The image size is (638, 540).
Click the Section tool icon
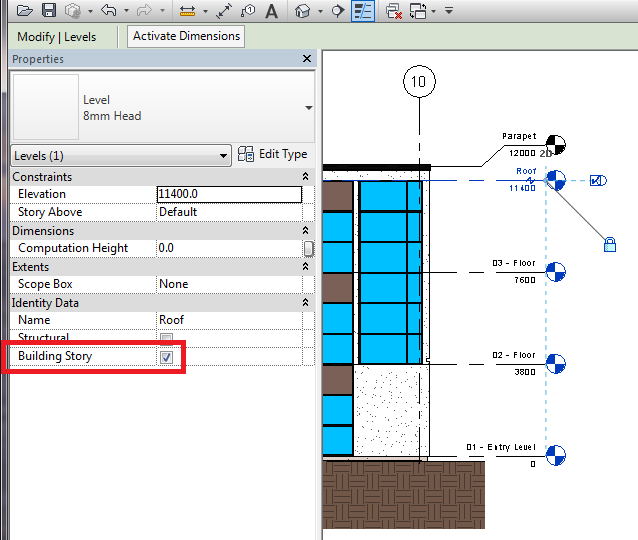[x=337, y=11]
